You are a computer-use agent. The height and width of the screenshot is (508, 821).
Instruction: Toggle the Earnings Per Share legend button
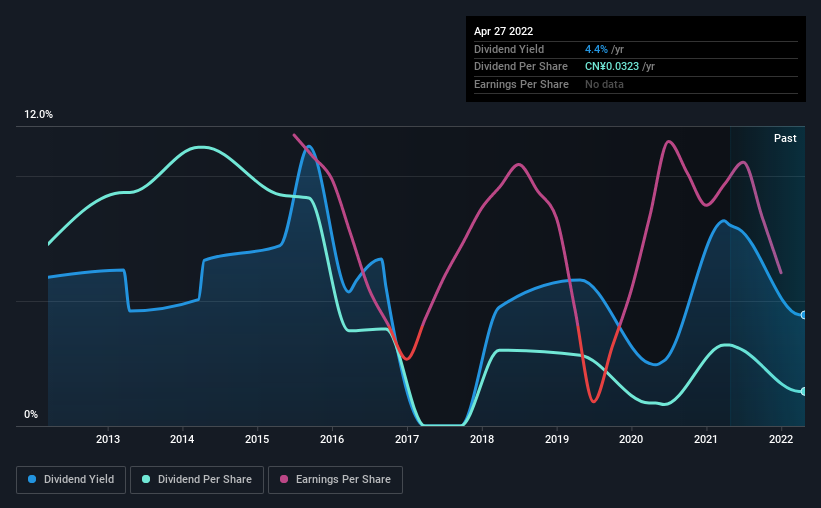[335, 480]
